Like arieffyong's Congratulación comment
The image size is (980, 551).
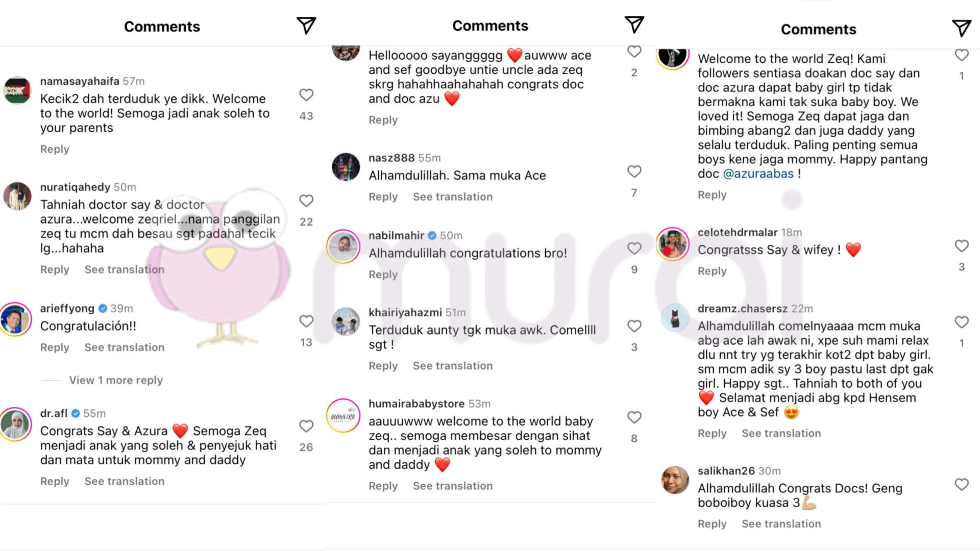click(x=306, y=321)
